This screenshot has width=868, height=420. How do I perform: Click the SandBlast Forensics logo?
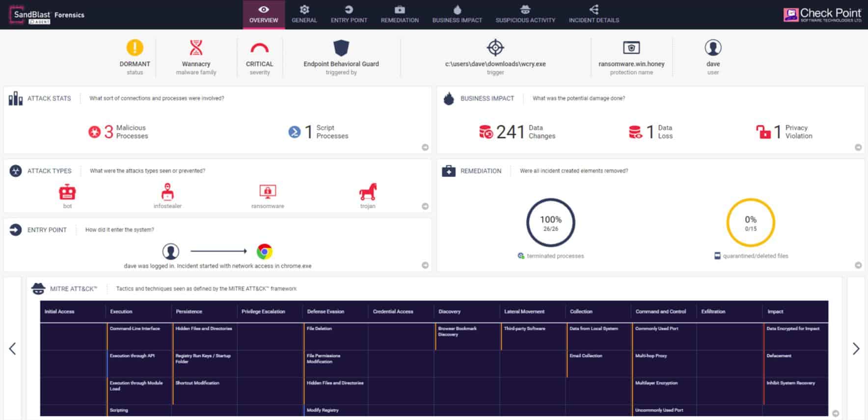coord(47,15)
